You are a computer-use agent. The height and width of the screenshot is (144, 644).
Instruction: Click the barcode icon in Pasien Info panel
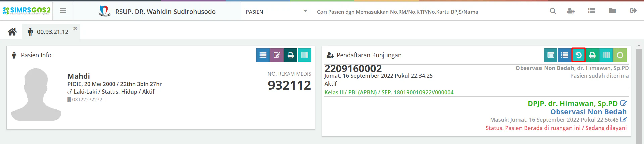[304, 55]
